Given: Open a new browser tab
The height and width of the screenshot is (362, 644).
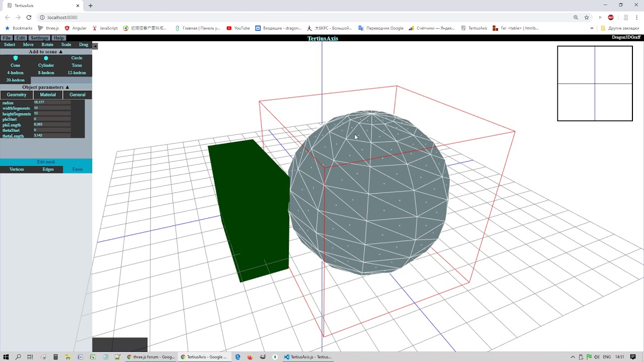Looking at the screenshot, I should 91,6.
